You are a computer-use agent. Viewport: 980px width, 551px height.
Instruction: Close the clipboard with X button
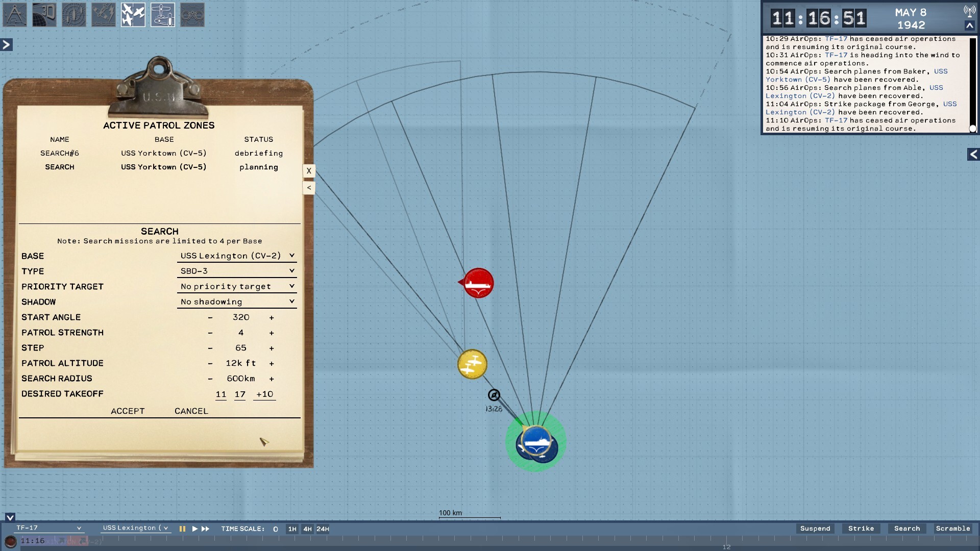tap(309, 171)
